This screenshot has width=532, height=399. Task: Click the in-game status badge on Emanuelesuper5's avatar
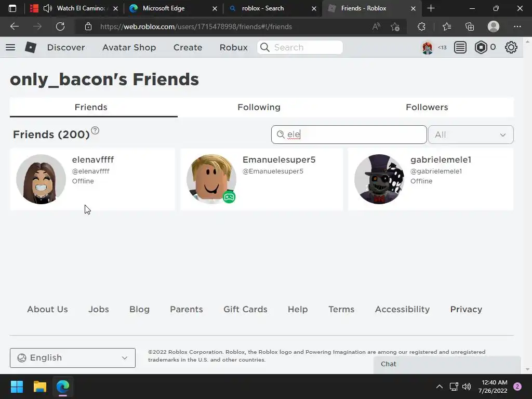pyautogui.click(x=229, y=197)
